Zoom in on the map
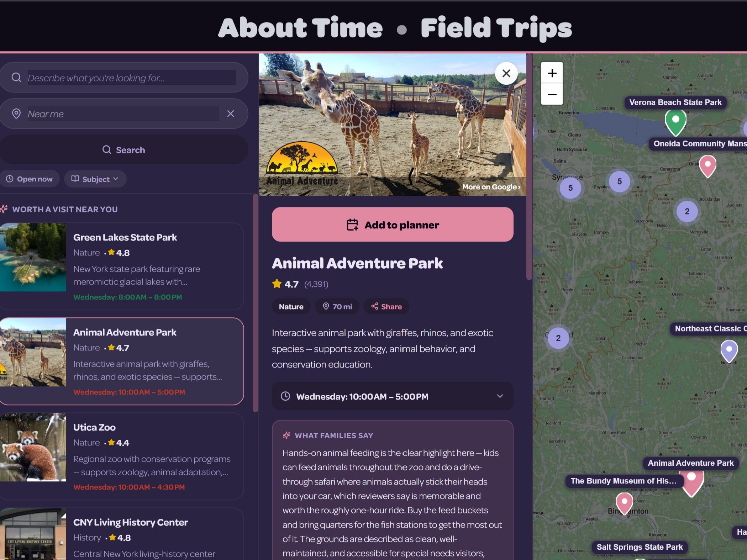Screen dimensions: 747x560 coord(552,73)
